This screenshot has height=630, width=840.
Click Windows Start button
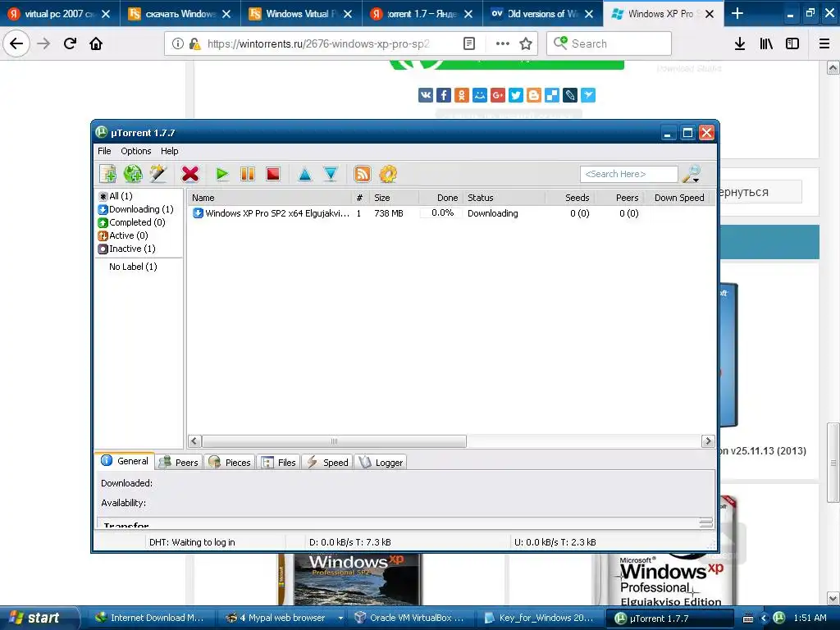tap(38, 618)
